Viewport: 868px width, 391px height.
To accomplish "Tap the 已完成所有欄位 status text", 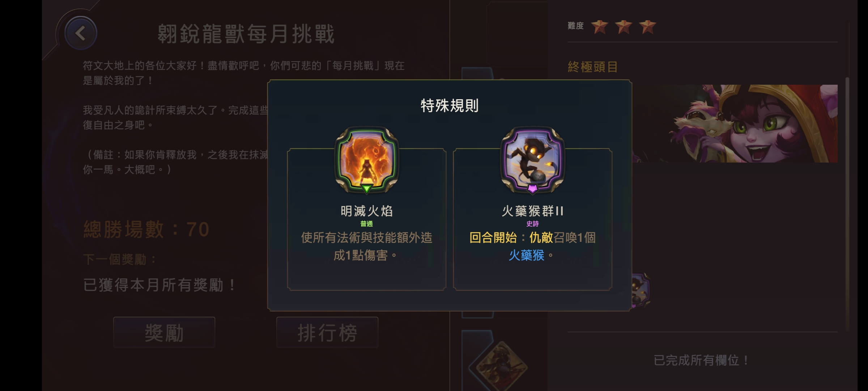I will (x=702, y=360).
